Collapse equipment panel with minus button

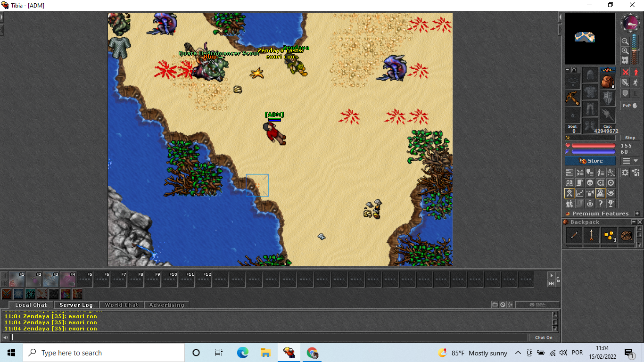click(568, 70)
